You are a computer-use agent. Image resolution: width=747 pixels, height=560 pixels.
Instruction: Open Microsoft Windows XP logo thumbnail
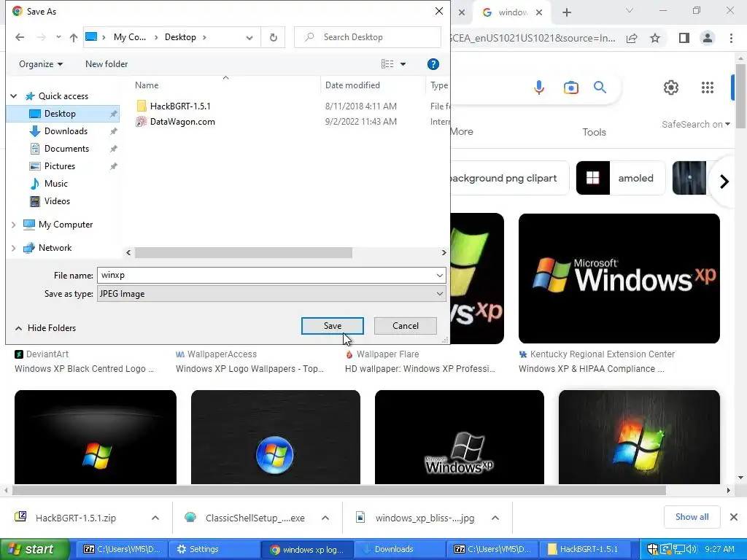point(619,278)
